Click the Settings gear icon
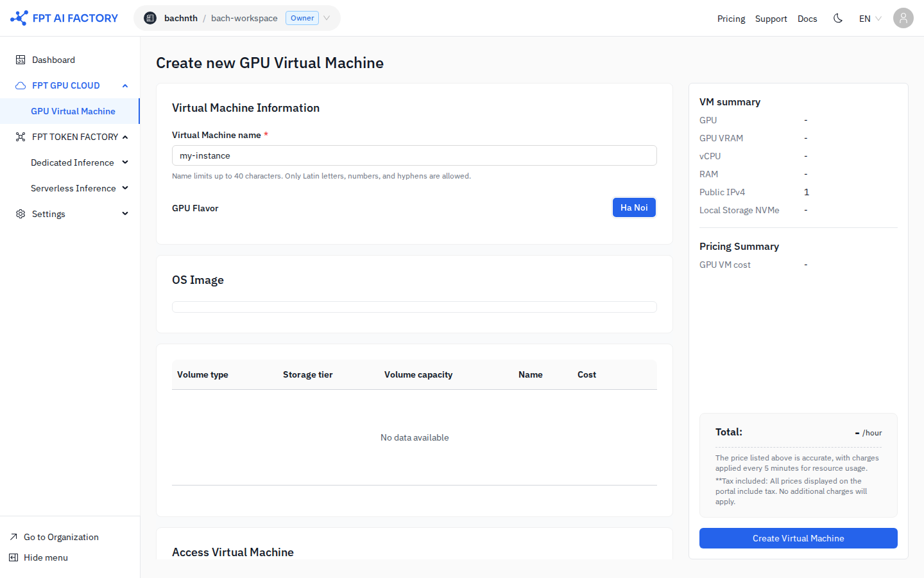 (21, 214)
